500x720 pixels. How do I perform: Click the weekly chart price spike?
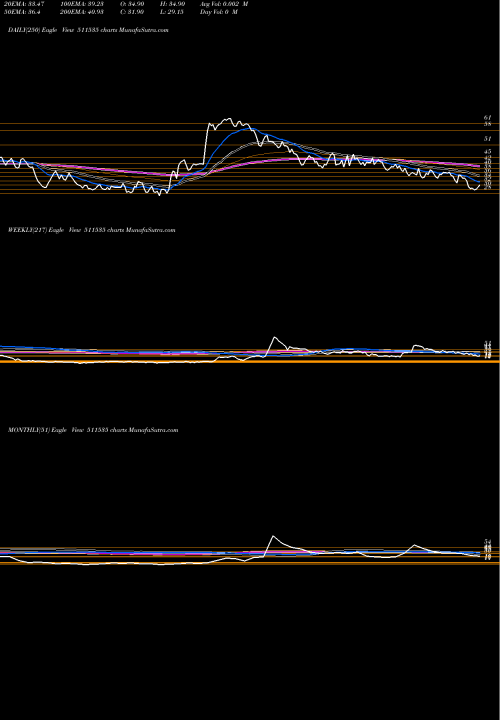pos(275,338)
